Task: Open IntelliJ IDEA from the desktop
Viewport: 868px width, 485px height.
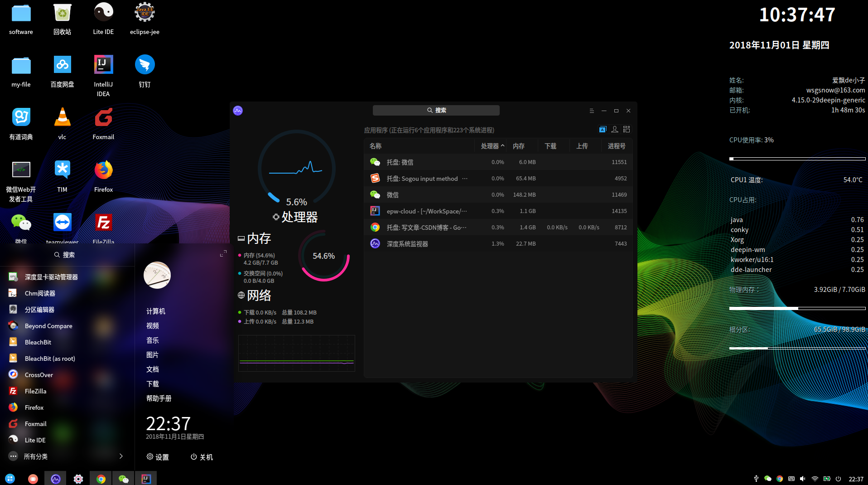Action: click(103, 64)
